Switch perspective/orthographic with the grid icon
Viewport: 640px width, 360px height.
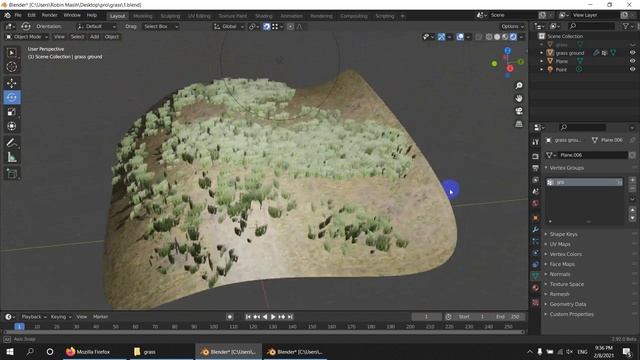click(x=519, y=124)
